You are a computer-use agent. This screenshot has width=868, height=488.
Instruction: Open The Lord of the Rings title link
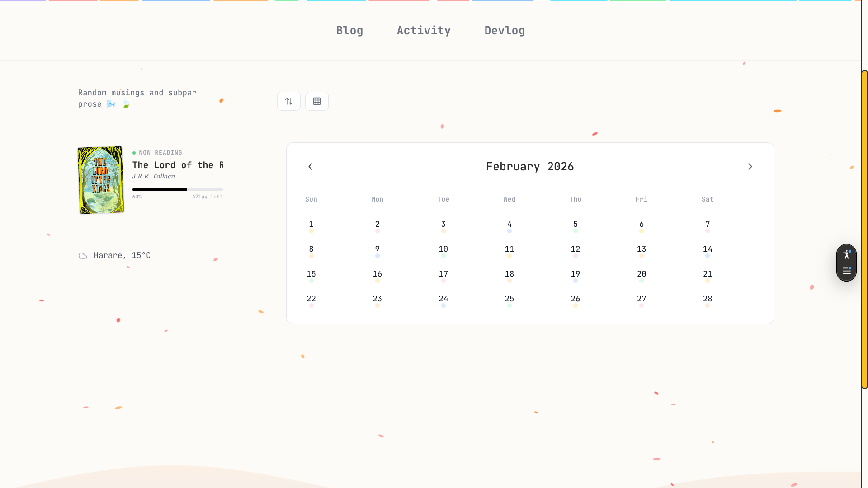[x=177, y=165]
